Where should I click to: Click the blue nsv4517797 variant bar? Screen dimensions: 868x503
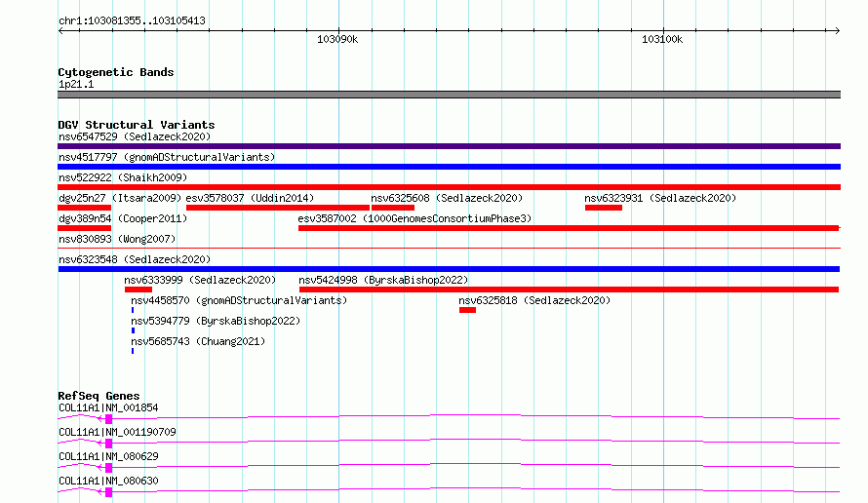pos(449,167)
